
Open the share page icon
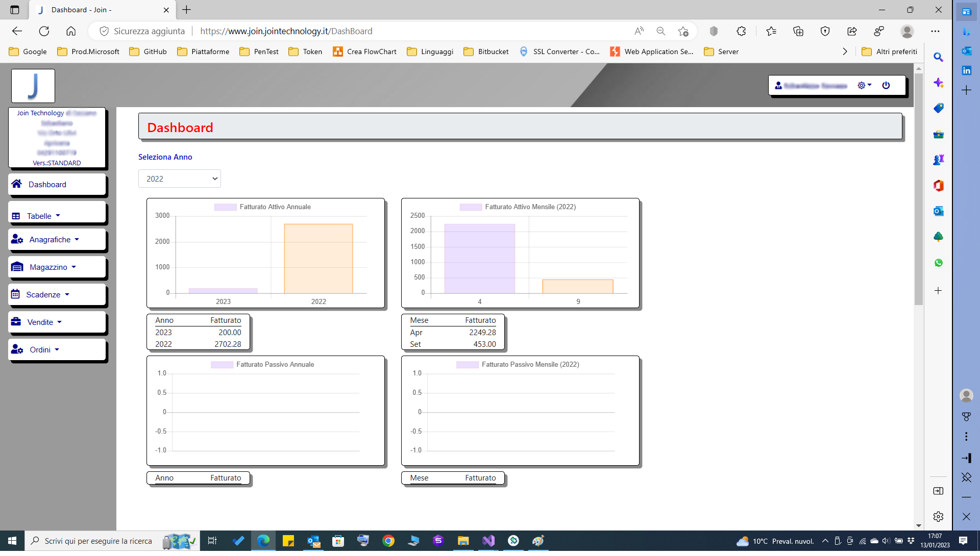[x=852, y=31]
